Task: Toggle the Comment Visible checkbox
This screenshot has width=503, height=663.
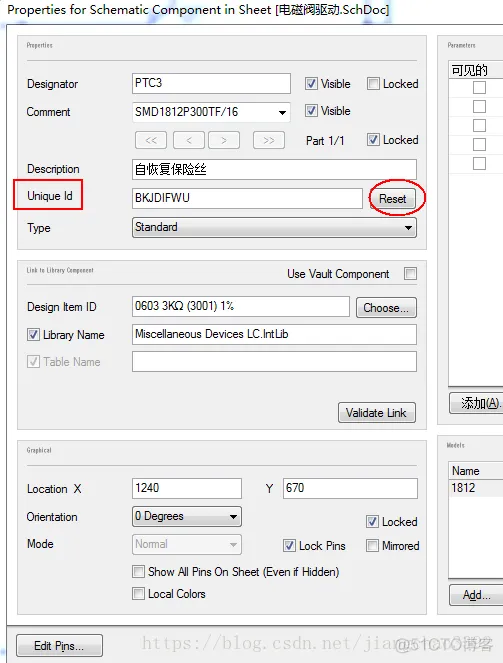Action: (x=311, y=111)
